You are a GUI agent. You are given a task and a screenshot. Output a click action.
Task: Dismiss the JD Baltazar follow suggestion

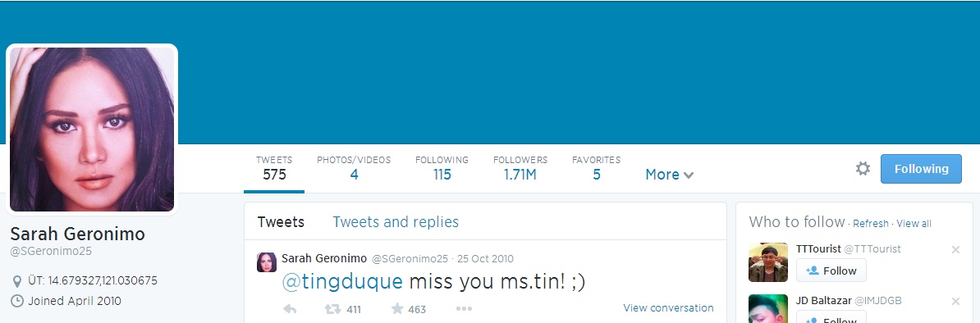pyautogui.click(x=955, y=301)
